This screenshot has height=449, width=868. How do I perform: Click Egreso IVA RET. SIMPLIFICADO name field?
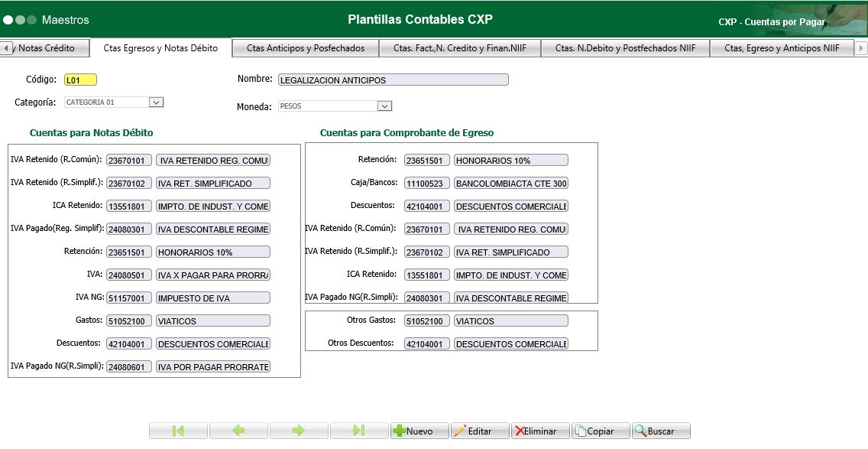tap(511, 252)
